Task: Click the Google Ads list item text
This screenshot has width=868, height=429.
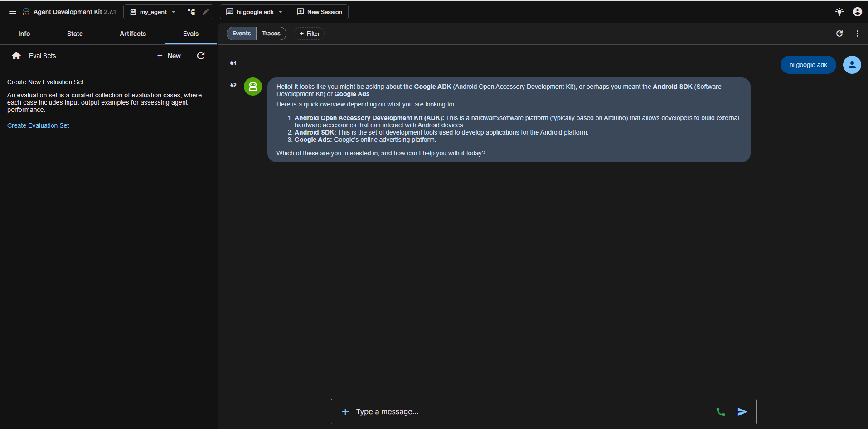Action: [365, 140]
